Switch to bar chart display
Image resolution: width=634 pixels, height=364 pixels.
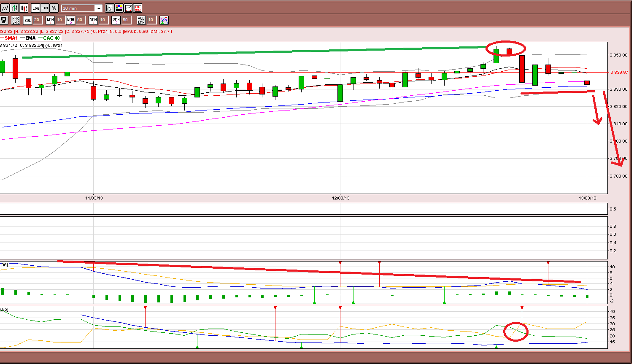coord(14,8)
